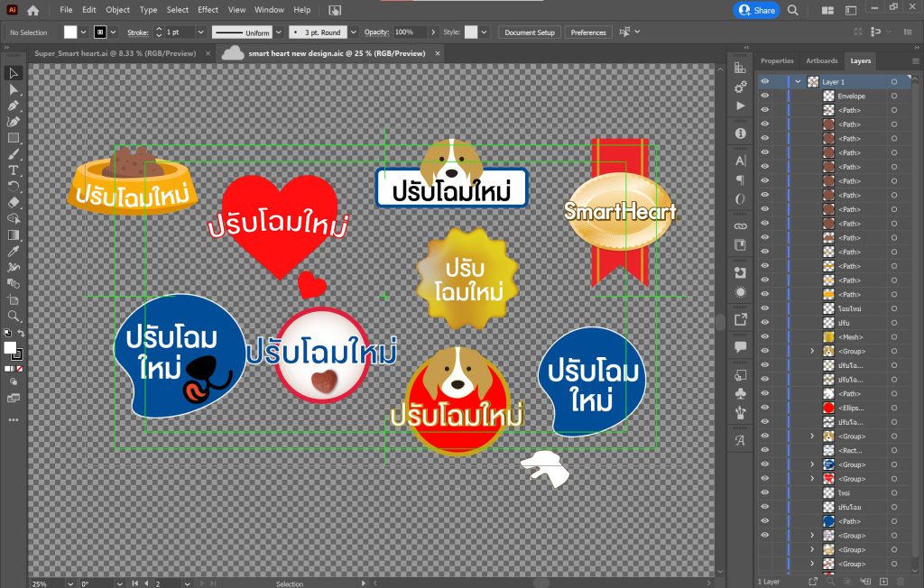The width and height of the screenshot is (924, 588).
Task: Click the Style swatch in control bar
Action: pyautogui.click(x=471, y=32)
